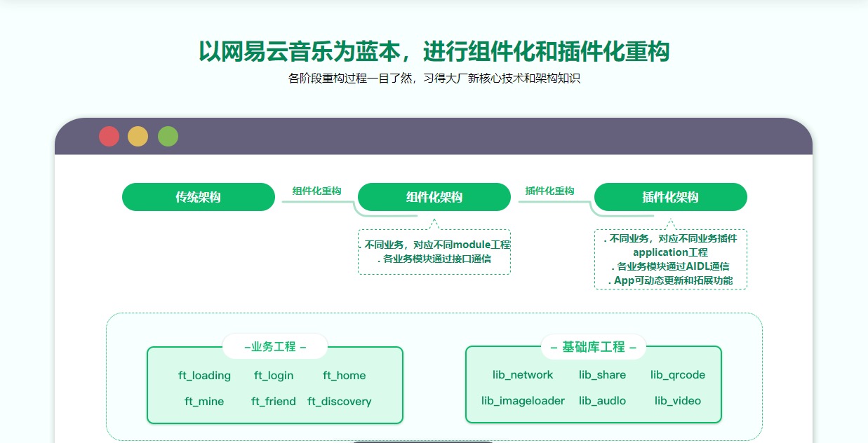Select the 传统架构 green pill
This screenshot has height=443, width=868.
(x=199, y=197)
